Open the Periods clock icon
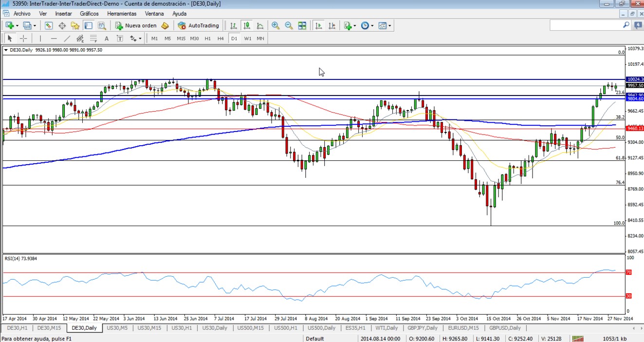The height and width of the screenshot is (342, 644). pyautogui.click(x=365, y=25)
